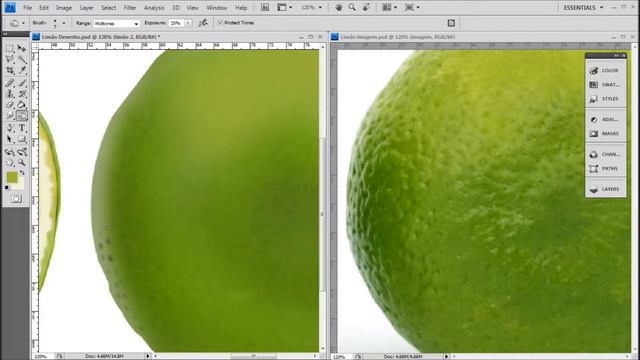This screenshot has width=640, height=360.
Task: Select the Rectangular Marquee tool
Action: tap(10, 49)
